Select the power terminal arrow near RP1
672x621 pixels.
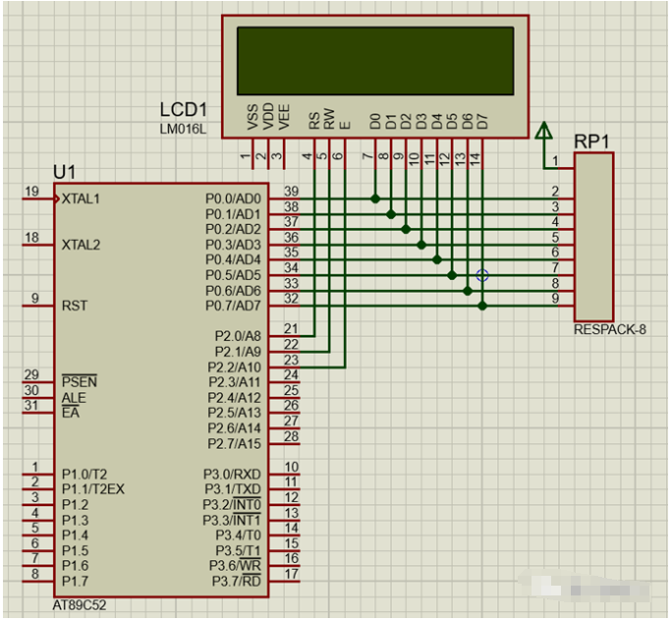click(544, 131)
